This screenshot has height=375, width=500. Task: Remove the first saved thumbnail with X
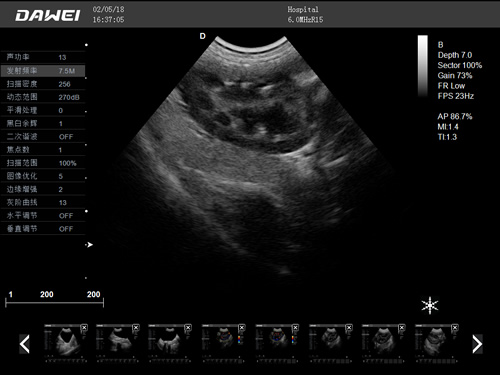(84, 328)
